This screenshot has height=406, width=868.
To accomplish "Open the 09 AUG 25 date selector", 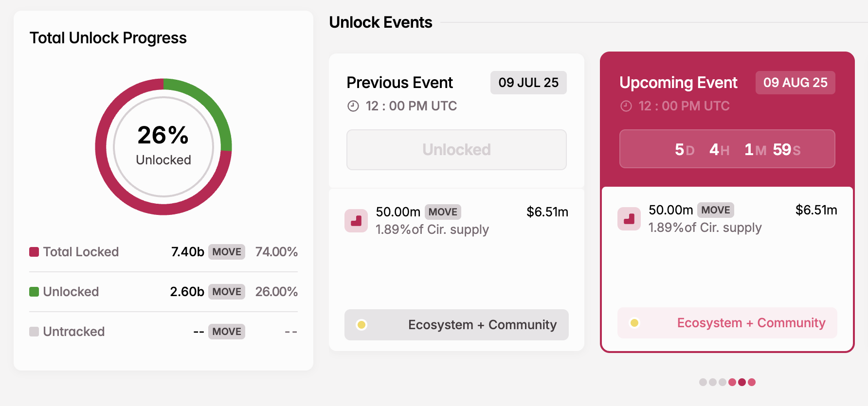I will tap(795, 83).
